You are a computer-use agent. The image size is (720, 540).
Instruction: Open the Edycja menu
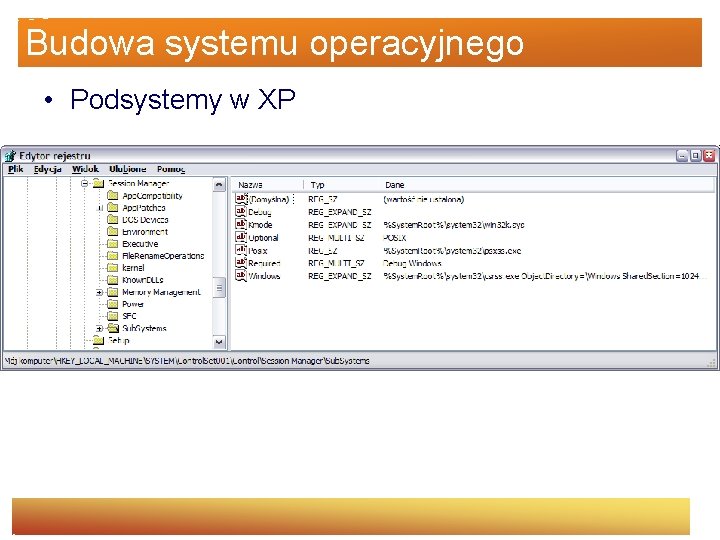48,169
